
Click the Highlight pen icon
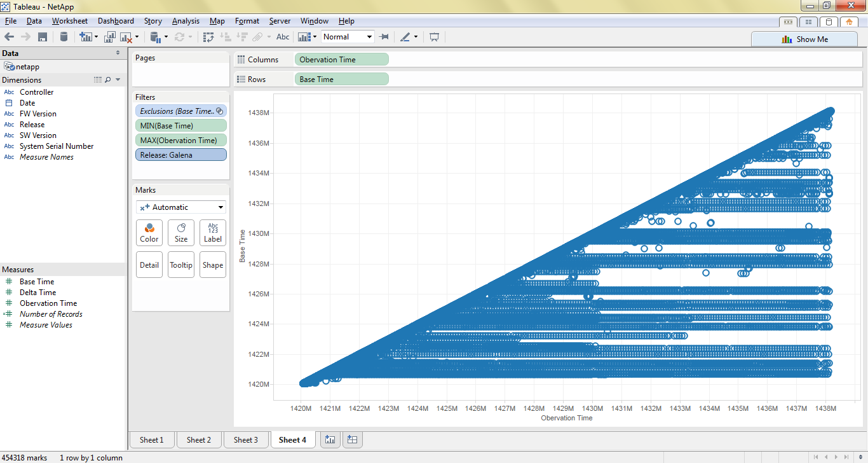405,37
